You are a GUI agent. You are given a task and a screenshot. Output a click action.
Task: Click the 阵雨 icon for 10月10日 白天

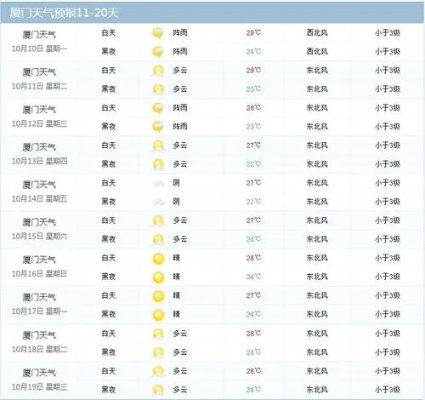158,33
